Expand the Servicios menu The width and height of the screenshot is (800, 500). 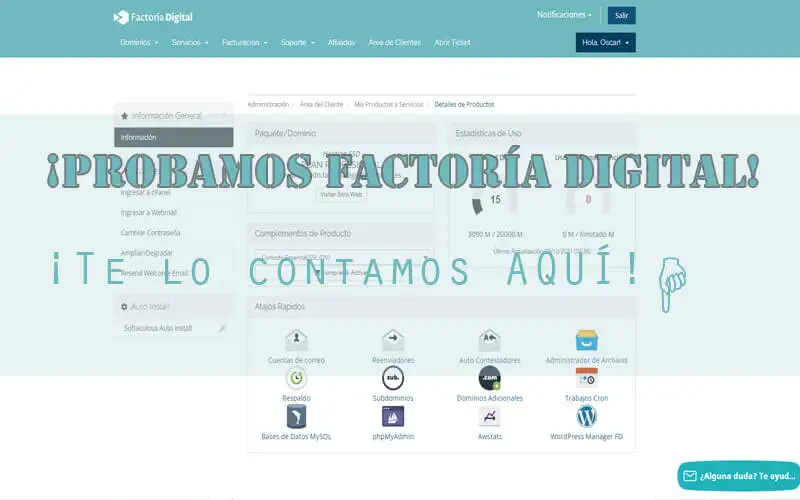click(190, 42)
